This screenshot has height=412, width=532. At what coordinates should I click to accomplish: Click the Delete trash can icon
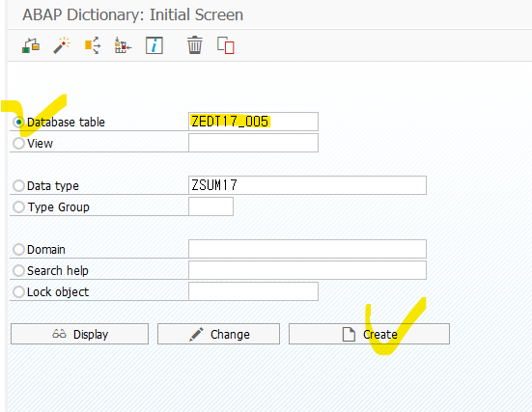tap(195, 45)
